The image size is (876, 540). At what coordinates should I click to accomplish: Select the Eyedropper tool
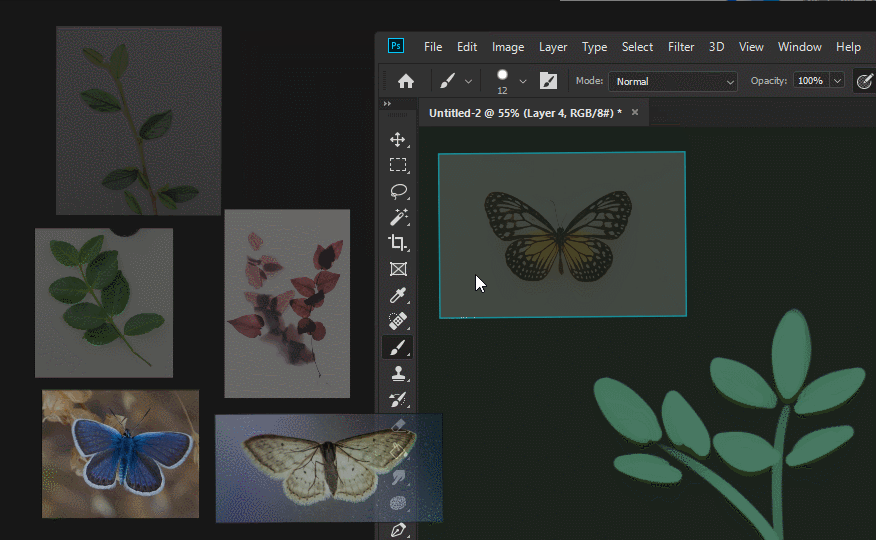tap(398, 295)
